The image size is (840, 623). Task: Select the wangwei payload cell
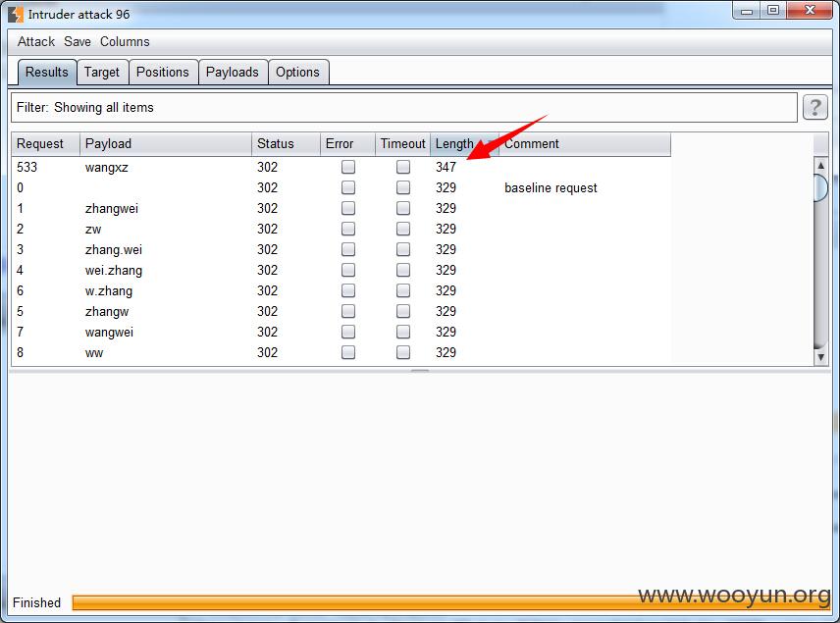[x=109, y=333]
